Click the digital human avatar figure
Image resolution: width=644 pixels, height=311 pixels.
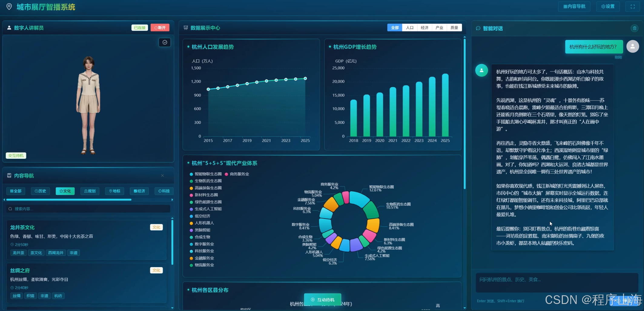point(88,105)
